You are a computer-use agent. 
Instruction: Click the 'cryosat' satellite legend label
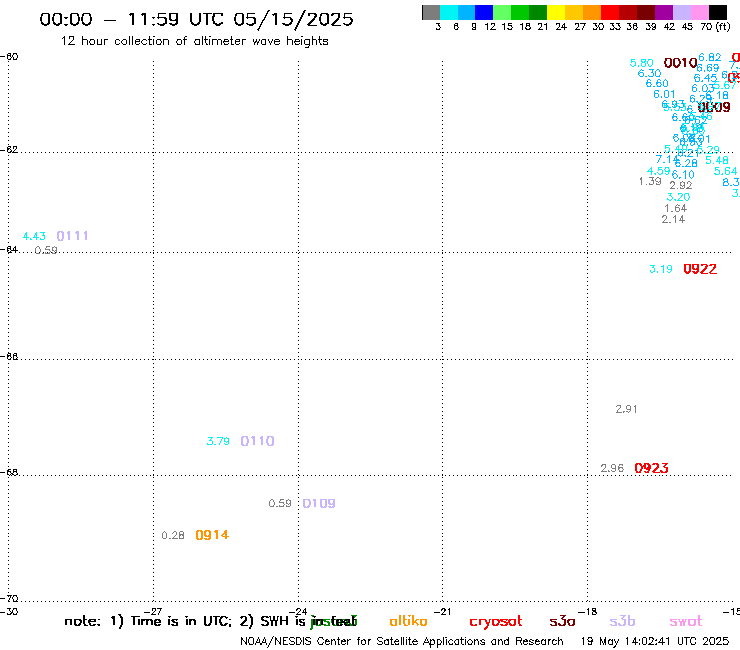(x=496, y=622)
